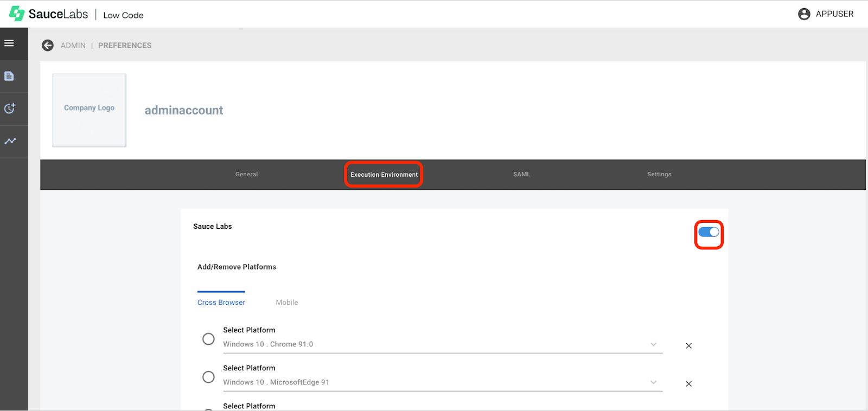
Task: Select the Chrome 91.0 platform radio button
Action: [x=208, y=339]
